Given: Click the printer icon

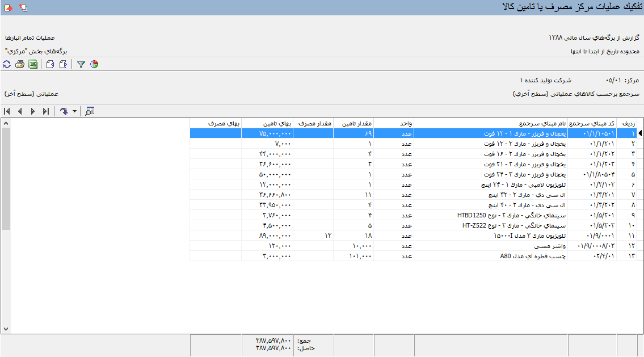Looking at the screenshot, I should (x=20, y=65).
